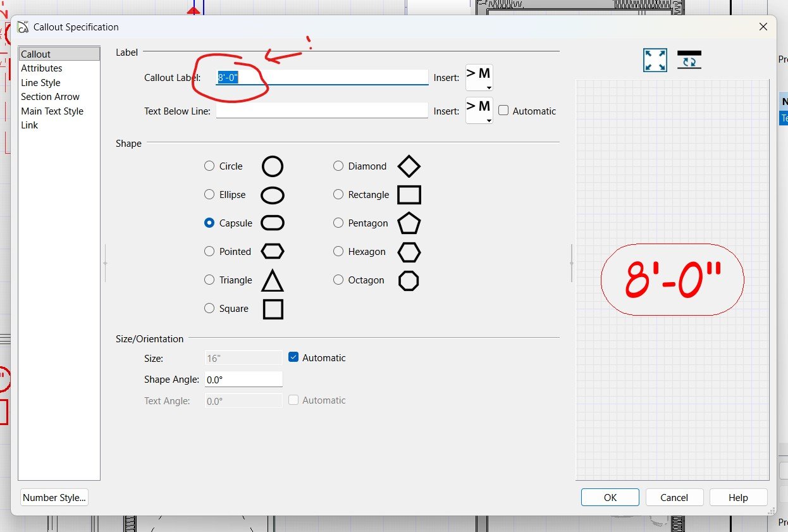
Task: Click the Pointed shape icon
Action: click(x=273, y=252)
